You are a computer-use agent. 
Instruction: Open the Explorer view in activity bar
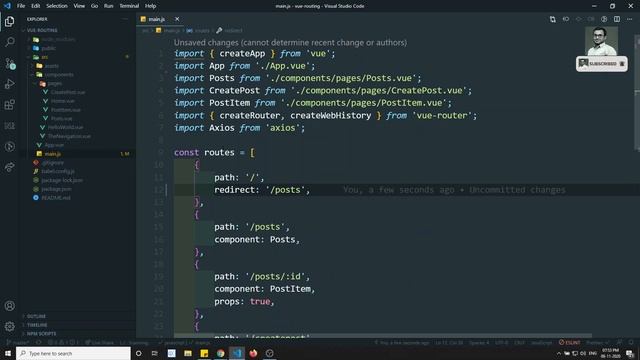[x=9, y=21]
